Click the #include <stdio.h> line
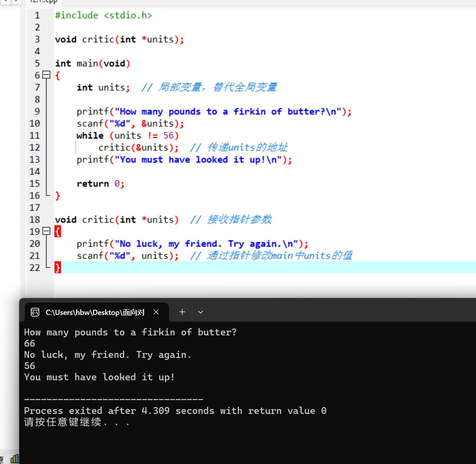This screenshot has width=476, height=464. pyautogui.click(x=104, y=15)
